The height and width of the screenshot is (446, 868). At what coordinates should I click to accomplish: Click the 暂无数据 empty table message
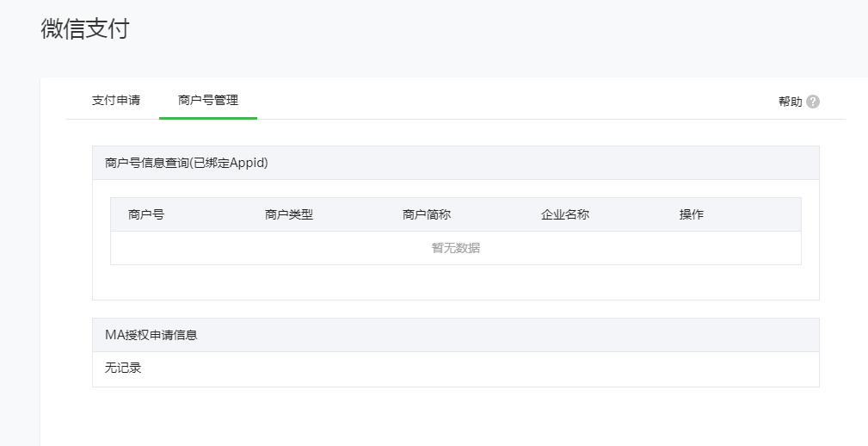pos(456,248)
